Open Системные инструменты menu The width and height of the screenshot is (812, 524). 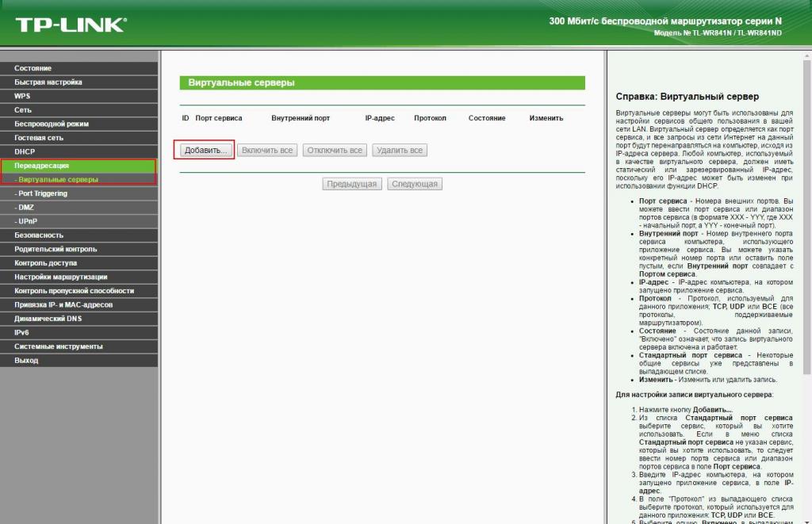[79, 347]
